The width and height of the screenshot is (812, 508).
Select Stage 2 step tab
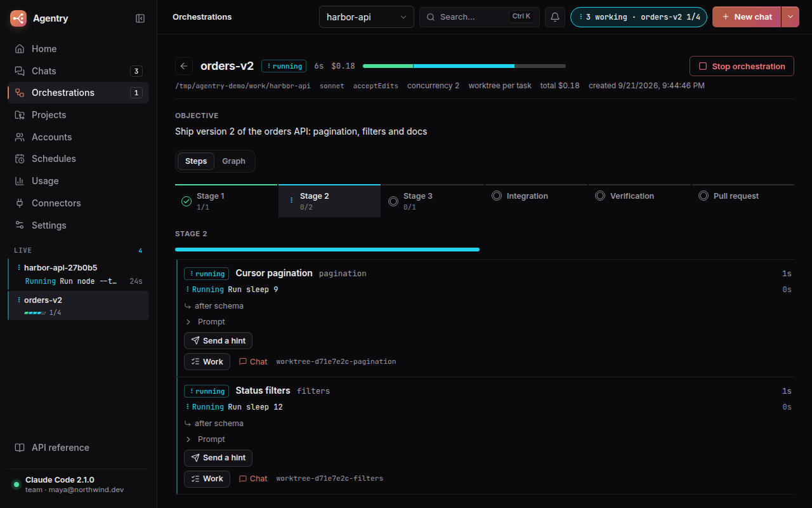(x=329, y=201)
